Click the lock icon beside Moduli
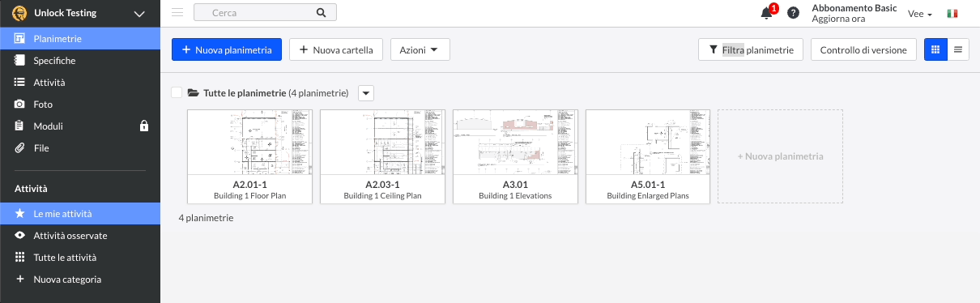980x303 pixels. (144, 126)
